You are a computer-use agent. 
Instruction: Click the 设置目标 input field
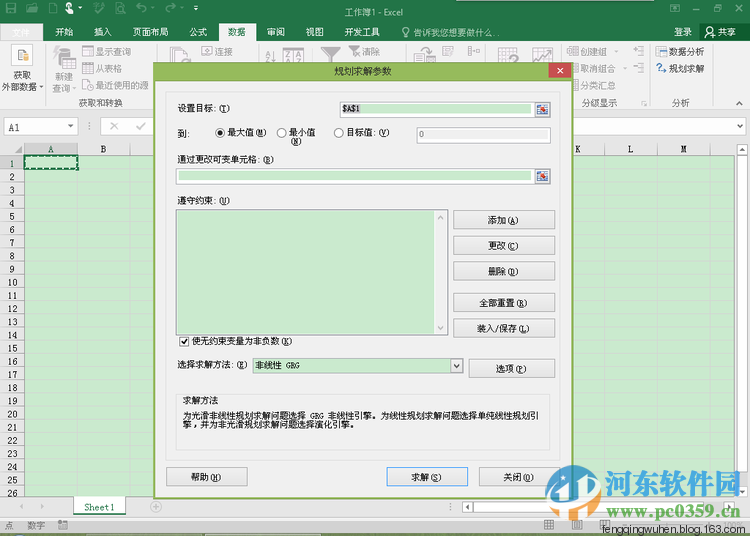point(436,109)
